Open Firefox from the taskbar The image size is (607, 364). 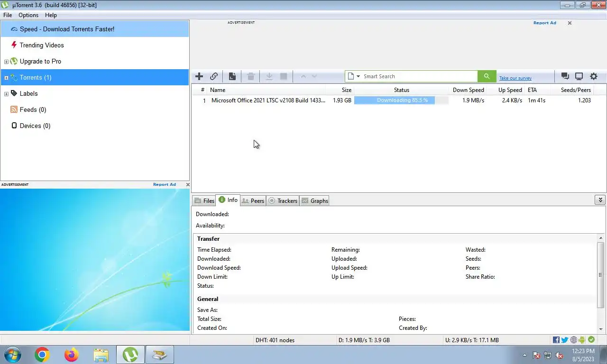(72, 355)
